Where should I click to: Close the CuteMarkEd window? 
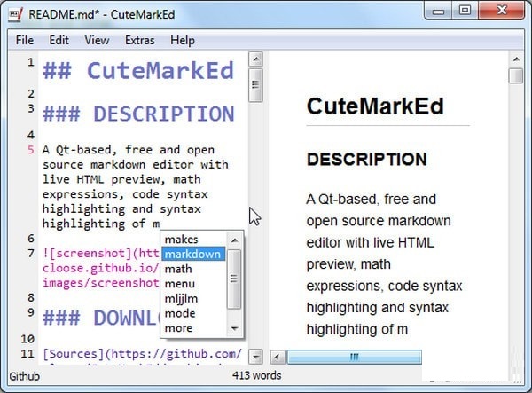[502, 12]
